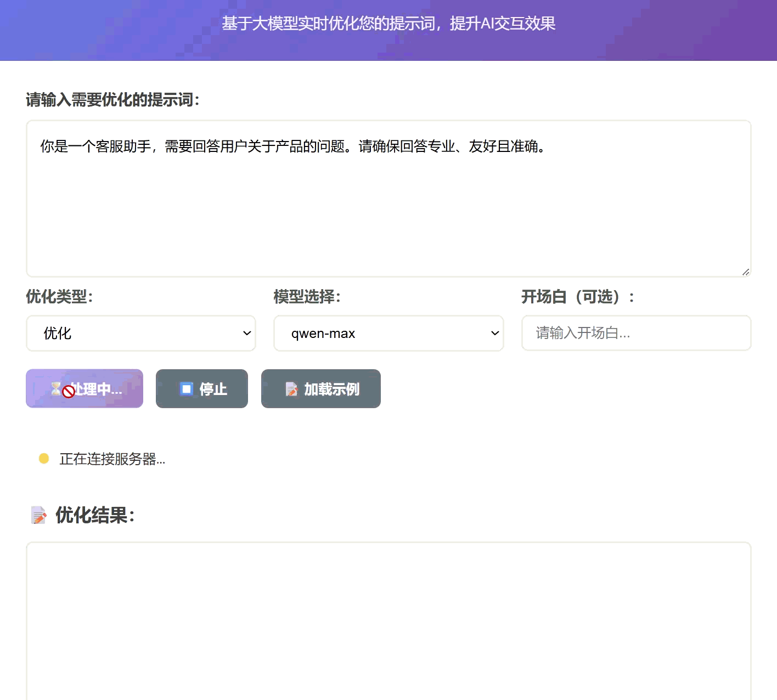This screenshot has height=700, width=777.
Task: Select the 正在连接服务器 status text
Action: pyautogui.click(x=111, y=459)
